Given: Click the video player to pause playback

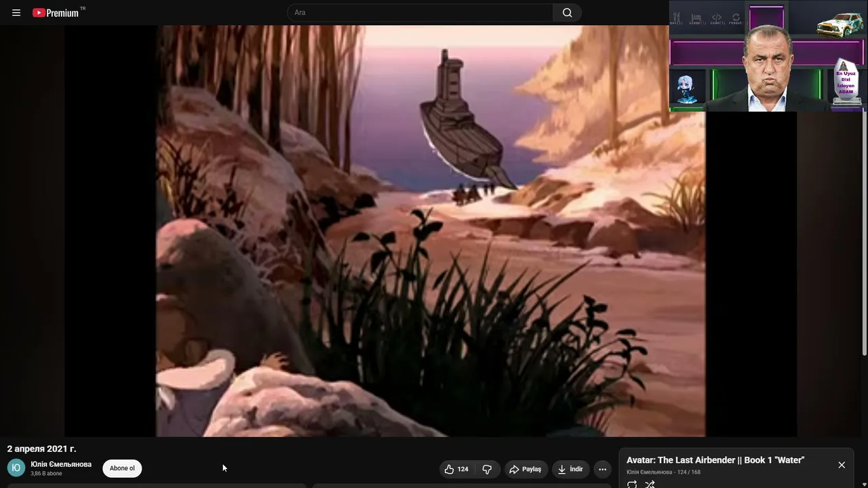Looking at the screenshot, I should [x=431, y=231].
